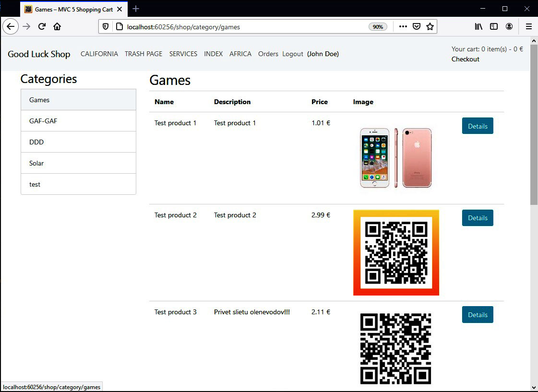Click the vertical scrollbar thumb

534,124
